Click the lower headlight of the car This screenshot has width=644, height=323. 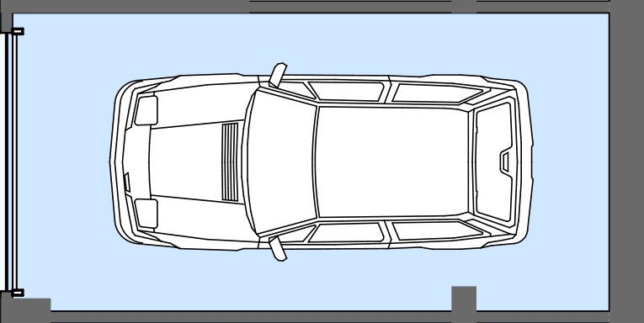[146, 214]
